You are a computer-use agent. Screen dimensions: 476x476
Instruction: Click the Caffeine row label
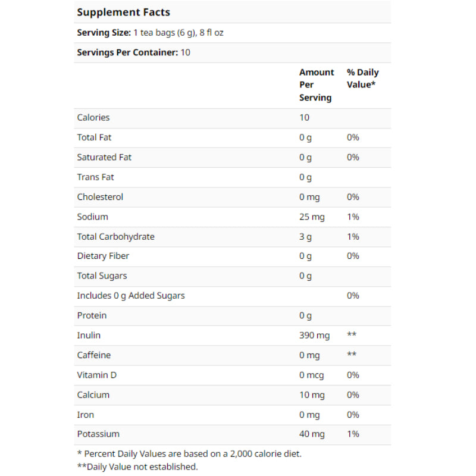(93, 355)
